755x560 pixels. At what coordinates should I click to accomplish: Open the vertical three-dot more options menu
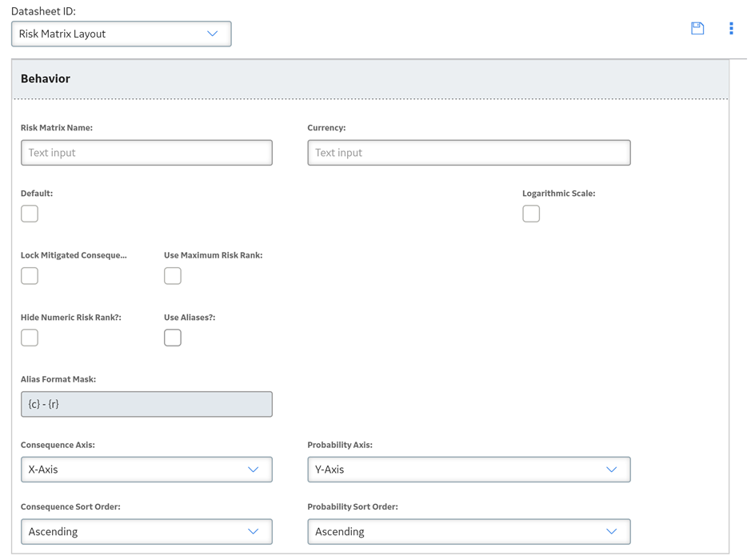pyautogui.click(x=731, y=29)
